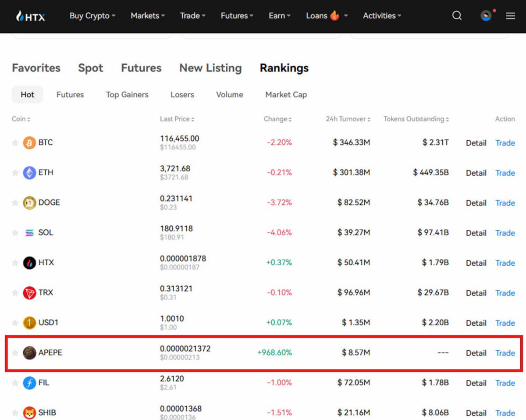526x420 pixels.
Task: Click the fire icon next to Loans
Action: click(335, 16)
